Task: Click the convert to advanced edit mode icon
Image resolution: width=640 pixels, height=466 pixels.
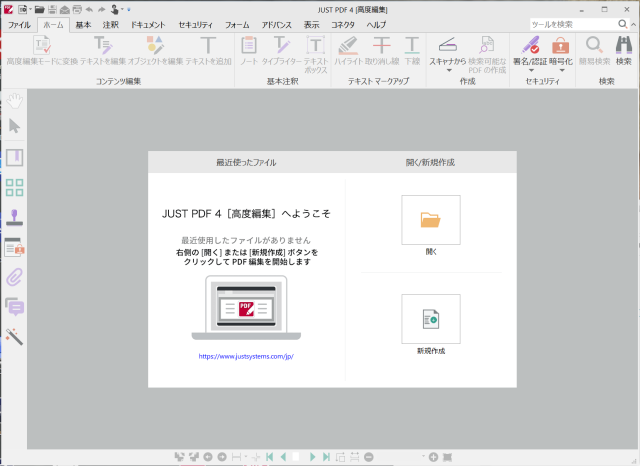Action: point(42,45)
